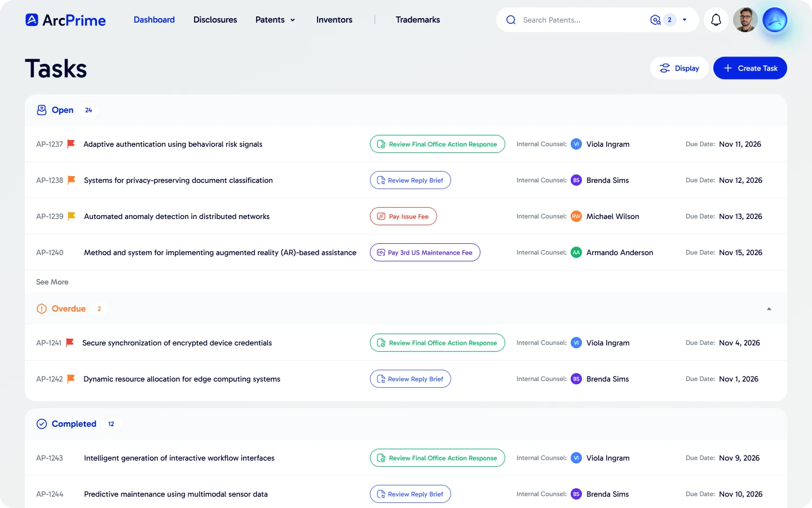The height and width of the screenshot is (508, 812).
Task: Click the Create Task button
Action: point(750,68)
